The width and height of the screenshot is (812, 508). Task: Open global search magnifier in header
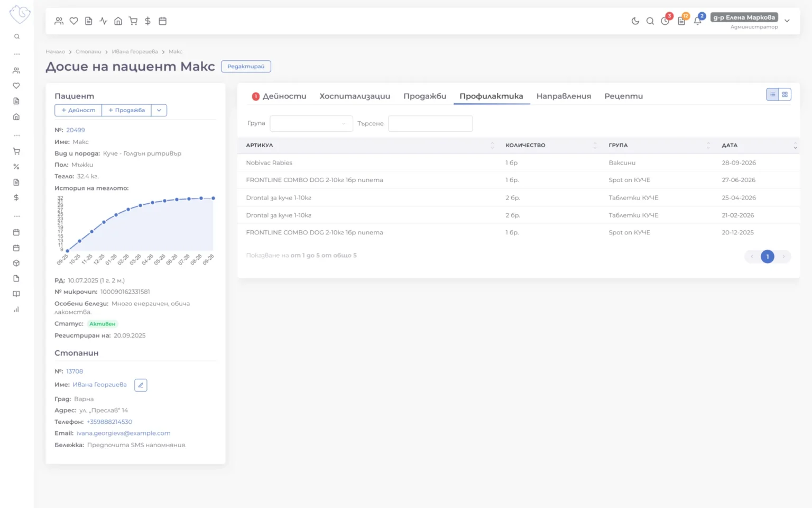pos(650,21)
